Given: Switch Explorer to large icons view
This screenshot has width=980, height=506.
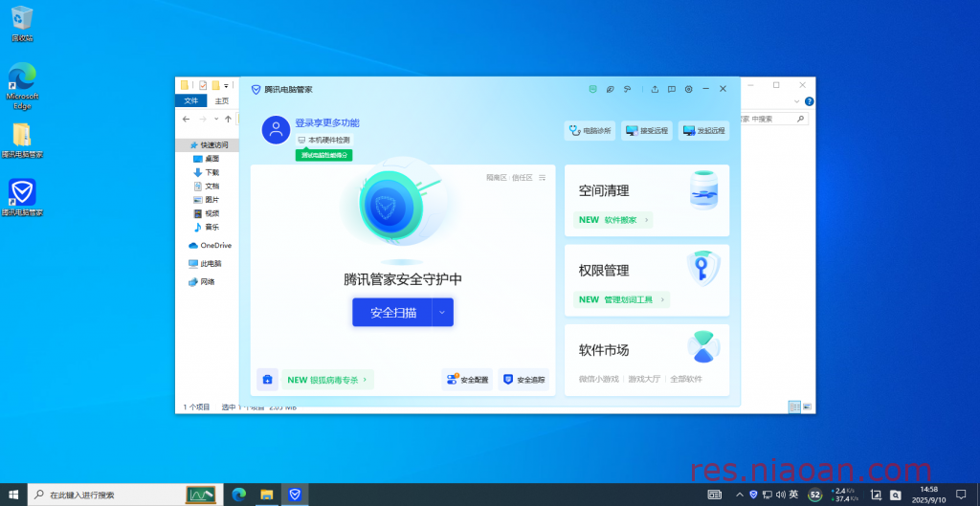Looking at the screenshot, I should 807,407.
